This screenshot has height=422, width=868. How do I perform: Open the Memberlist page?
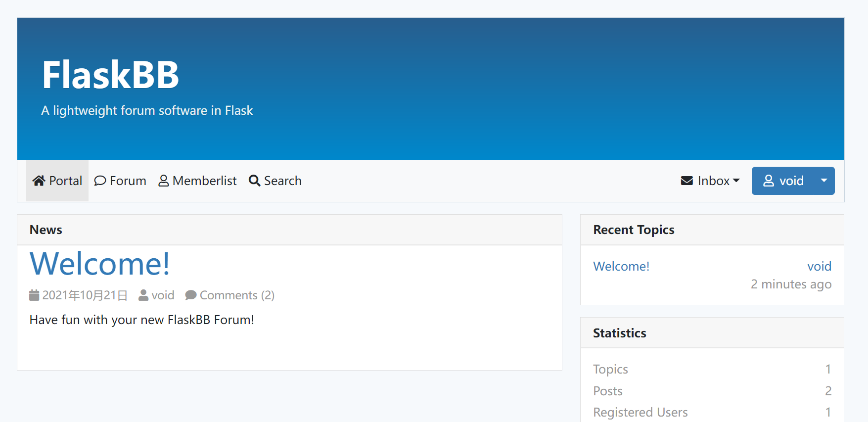(x=197, y=181)
